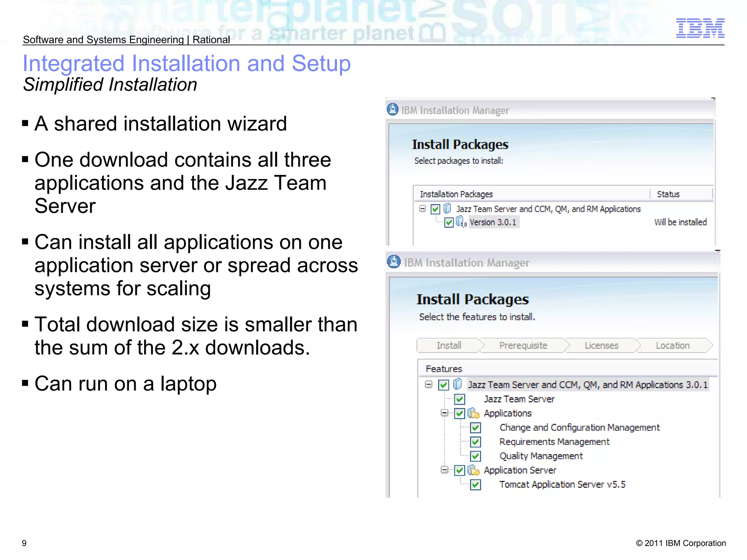Select Quality Management row
Viewport: 747px width, 560px height.
pos(541,456)
